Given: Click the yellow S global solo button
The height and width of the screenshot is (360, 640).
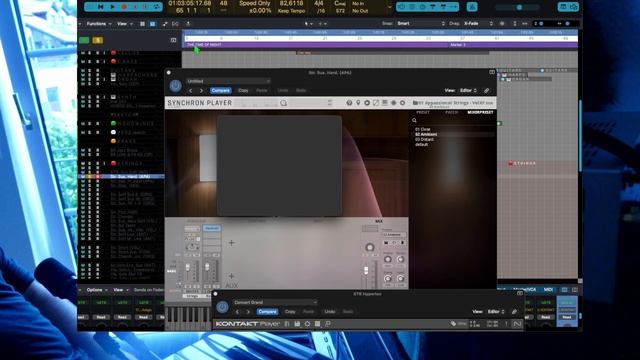Looking at the screenshot, I should click(98, 40).
